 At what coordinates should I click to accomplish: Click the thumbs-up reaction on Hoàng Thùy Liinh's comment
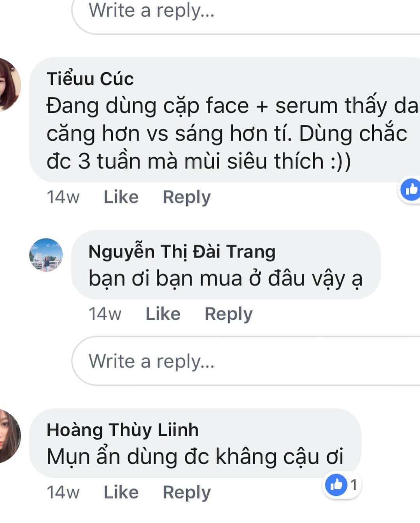click(x=336, y=485)
